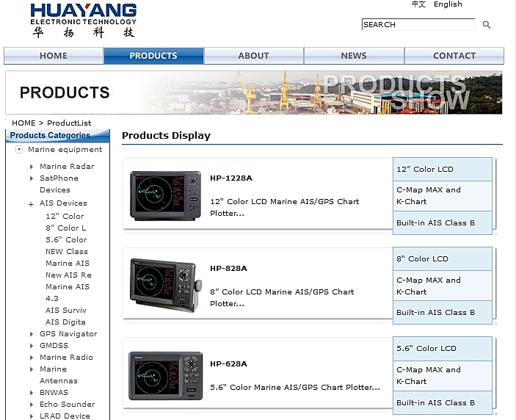
Task: Expand the BNWAS arrow
Action: coord(32,393)
